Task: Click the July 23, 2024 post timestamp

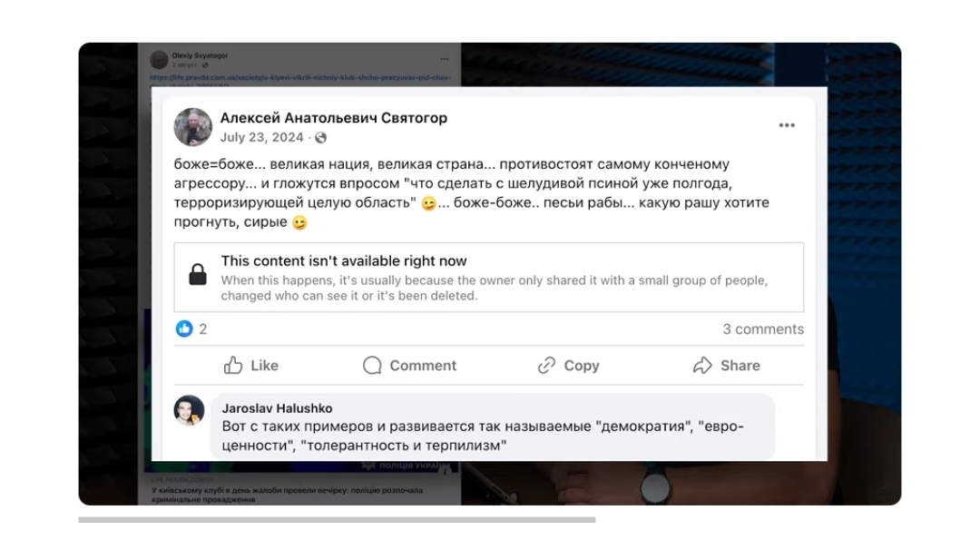Action: 261,138
